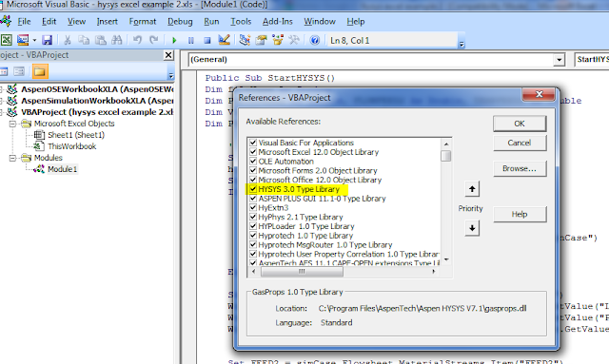Click Cancel in References dialog

pos(520,143)
